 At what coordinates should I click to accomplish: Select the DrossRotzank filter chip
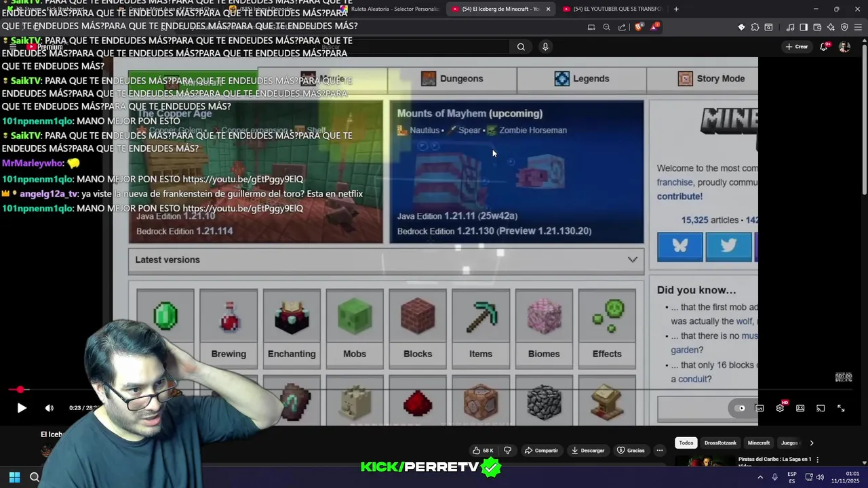pos(720,443)
